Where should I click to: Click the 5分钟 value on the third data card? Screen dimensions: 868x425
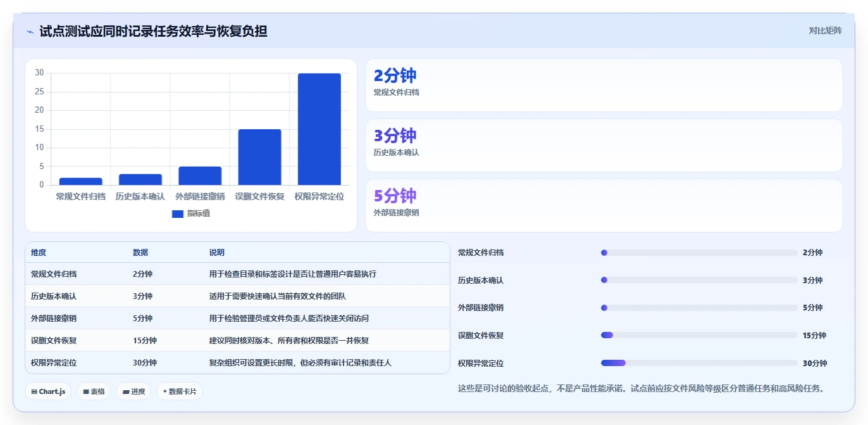coord(395,196)
